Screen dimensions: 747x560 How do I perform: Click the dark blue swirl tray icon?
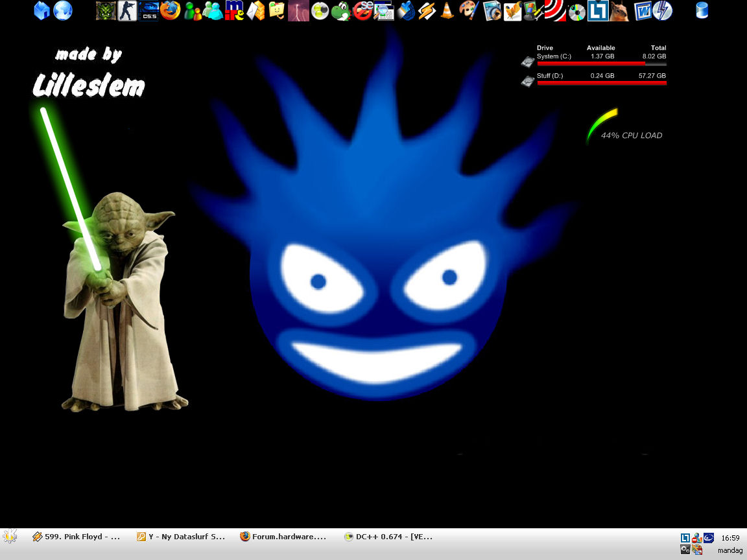[709, 538]
